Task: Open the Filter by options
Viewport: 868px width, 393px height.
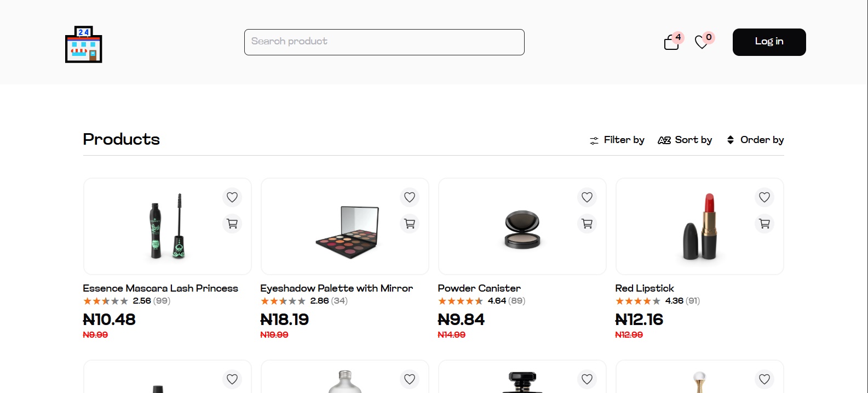Action: [x=617, y=140]
